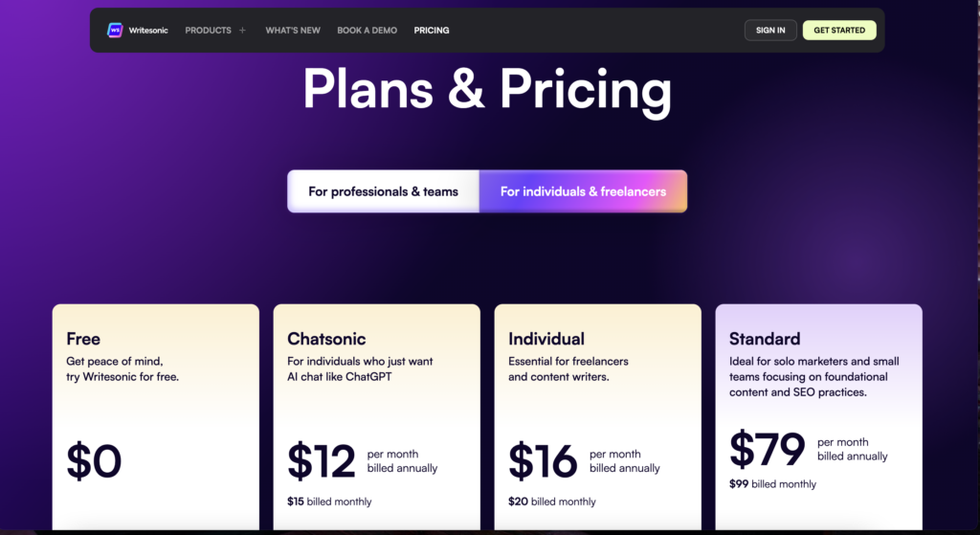Click the Writesonic logo icon

coord(115,31)
